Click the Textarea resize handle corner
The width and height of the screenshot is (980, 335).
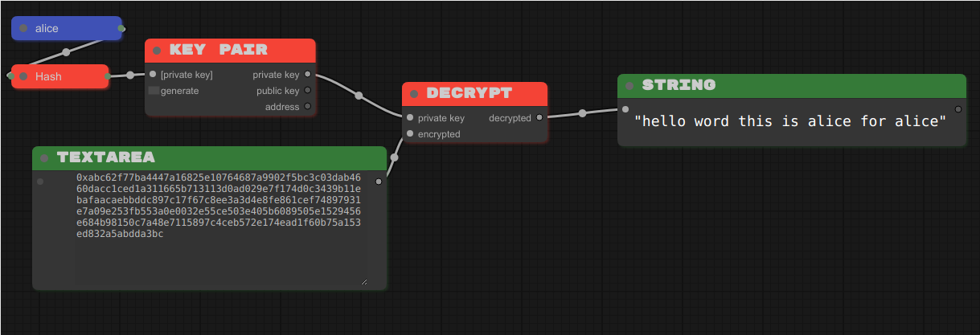[x=363, y=281]
